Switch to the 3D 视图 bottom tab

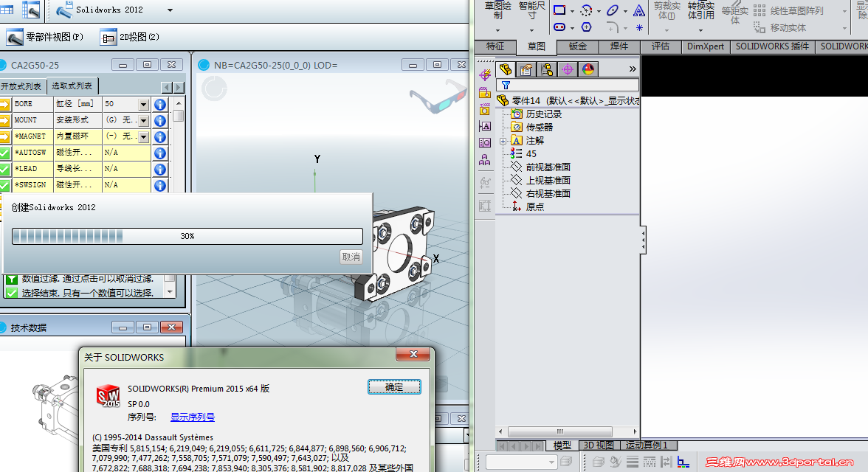[599, 445]
